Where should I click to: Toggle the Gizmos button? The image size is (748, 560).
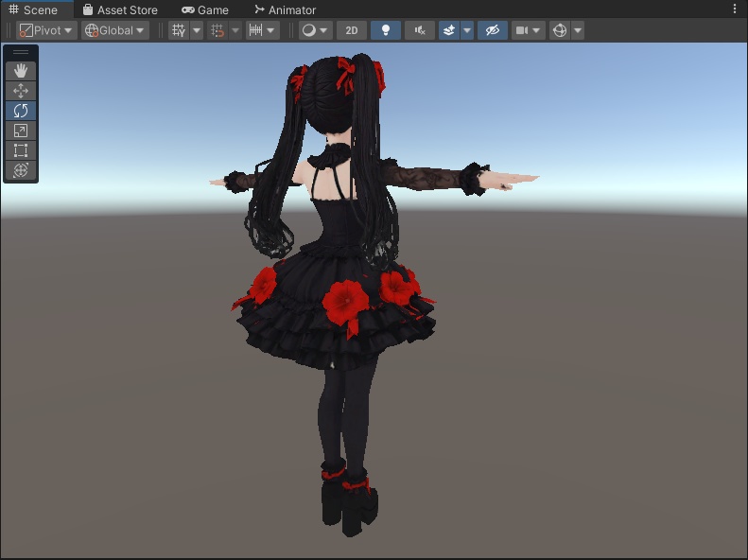pyautogui.click(x=560, y=30)
